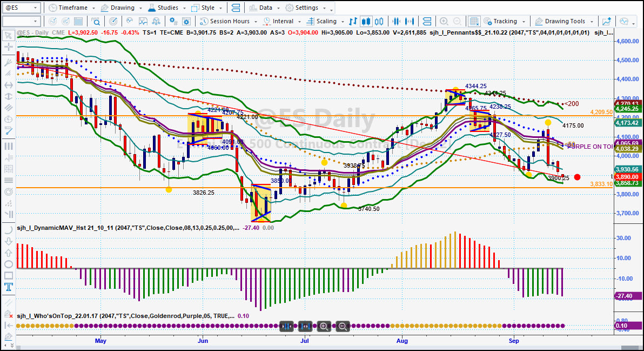Click the sjh_I_Pennants$$ study label

pyautogui.click(x=509, y=32)
